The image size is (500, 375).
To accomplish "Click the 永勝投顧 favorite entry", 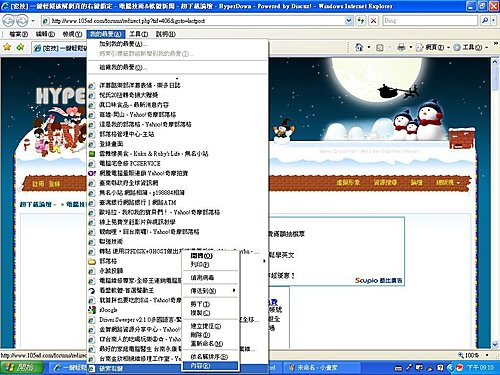I will 111,271.
